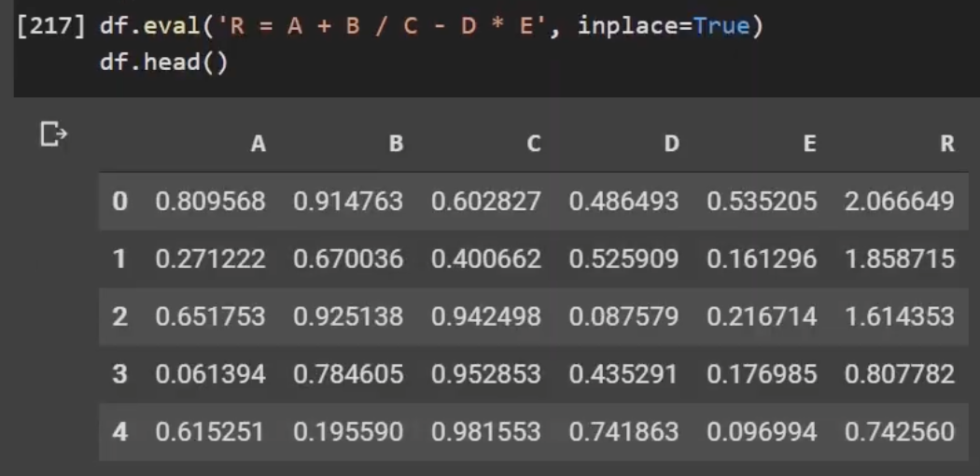Click the cell execution counter [217]
This screenshot has height=476, width=980.
pos(51,27)
